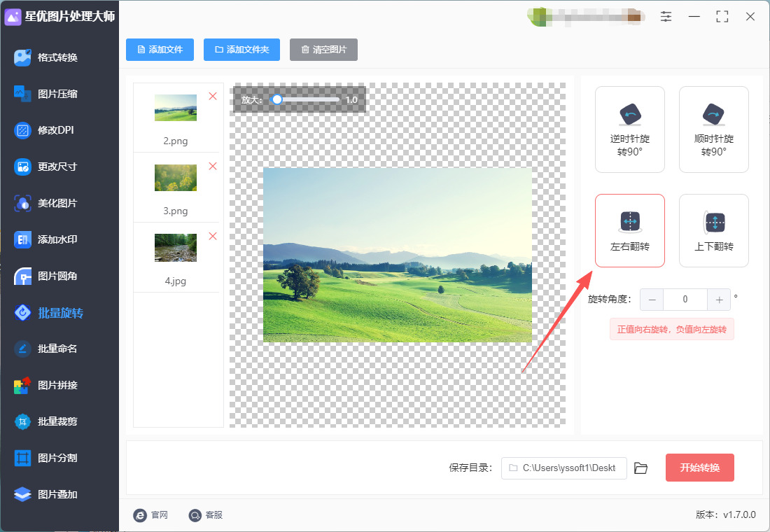Click the 图片圆角 rounded corners icon
770x532 pixels.
coord(22,276)
